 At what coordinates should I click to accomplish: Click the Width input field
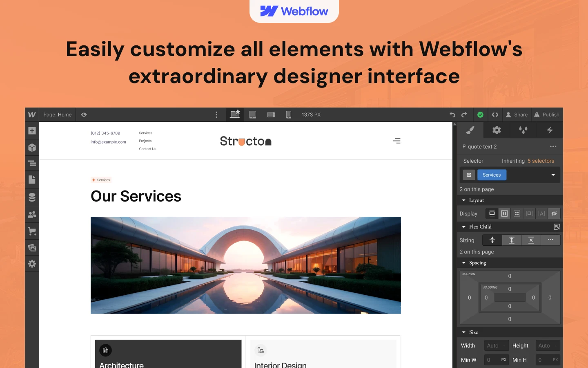click(496, 346)
